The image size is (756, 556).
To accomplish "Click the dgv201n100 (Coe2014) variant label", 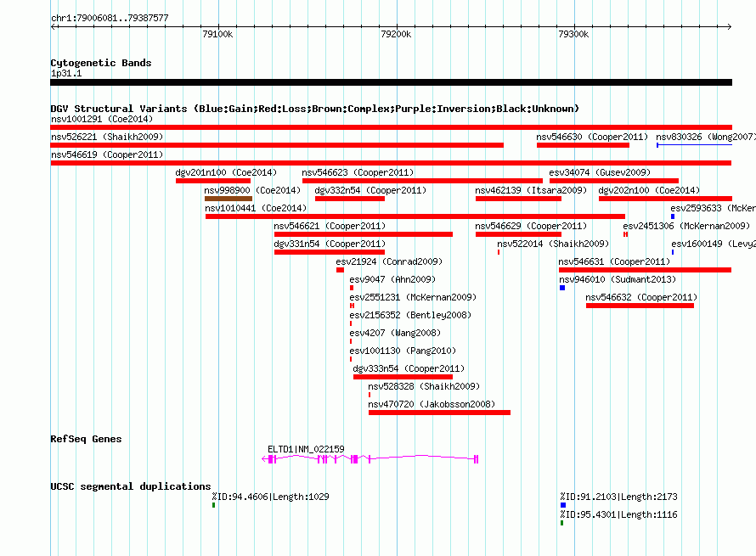I will [226, 172].
